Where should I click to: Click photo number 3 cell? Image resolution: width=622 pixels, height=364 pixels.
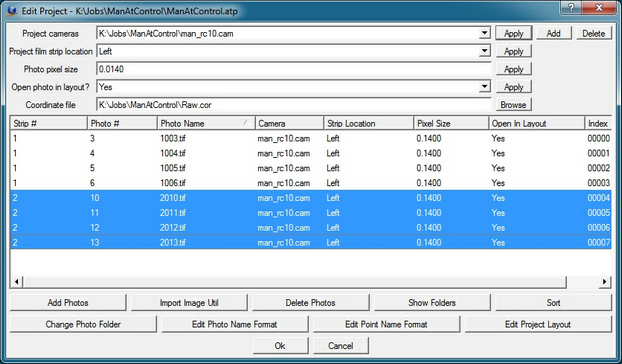click(x=92, y=138)
